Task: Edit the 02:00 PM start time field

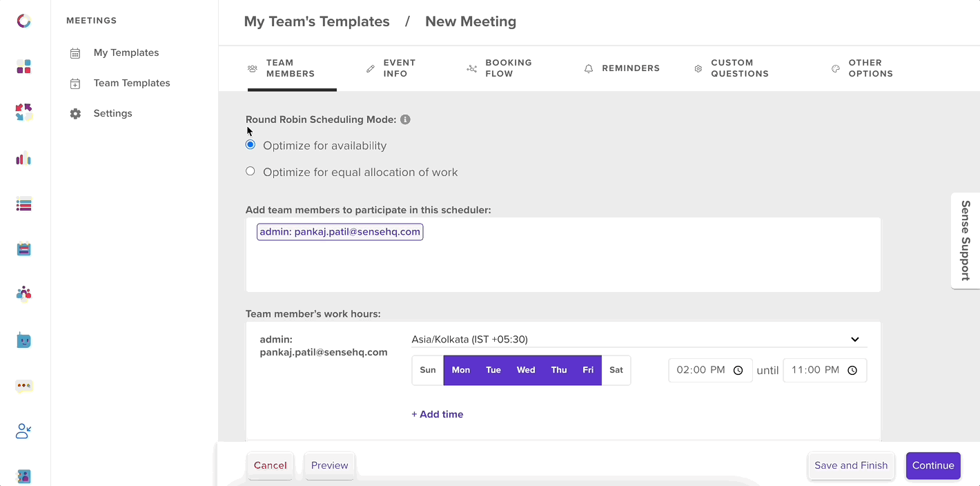Action: point(710,370)
